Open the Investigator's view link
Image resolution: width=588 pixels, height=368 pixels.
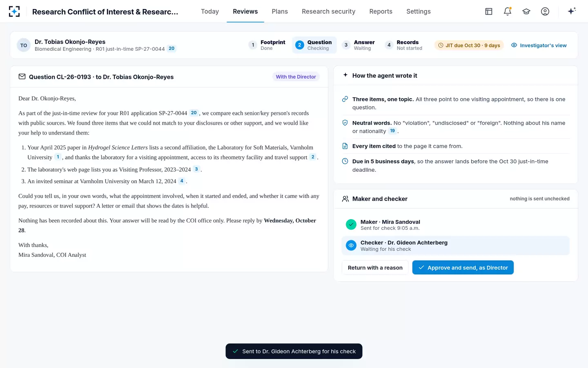(x=539, y=45)
